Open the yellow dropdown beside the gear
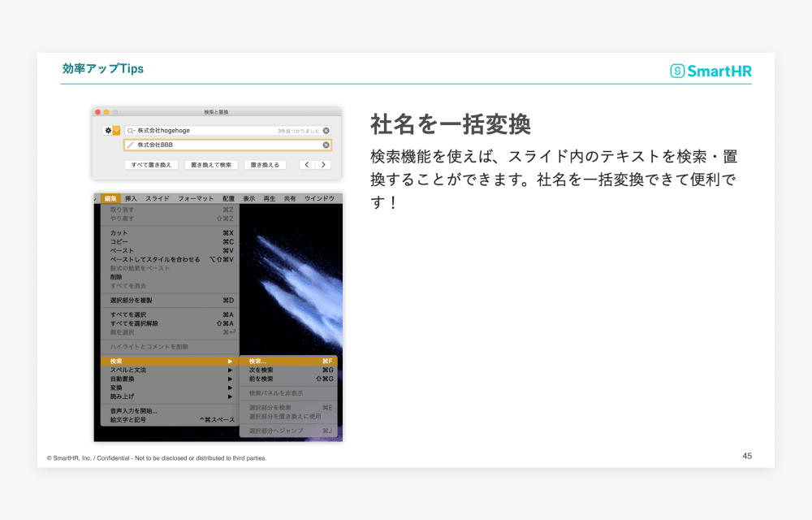Image resolution: width=812 pixels, height=520 pixels. pos(117,130)
